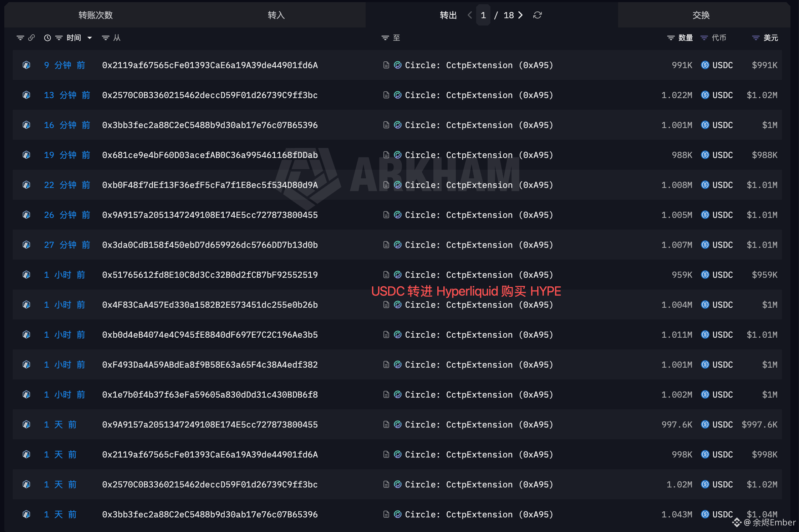The width and height of the screenshot is (799, 532).
Task: Click the page number input field
Action: 483,15
